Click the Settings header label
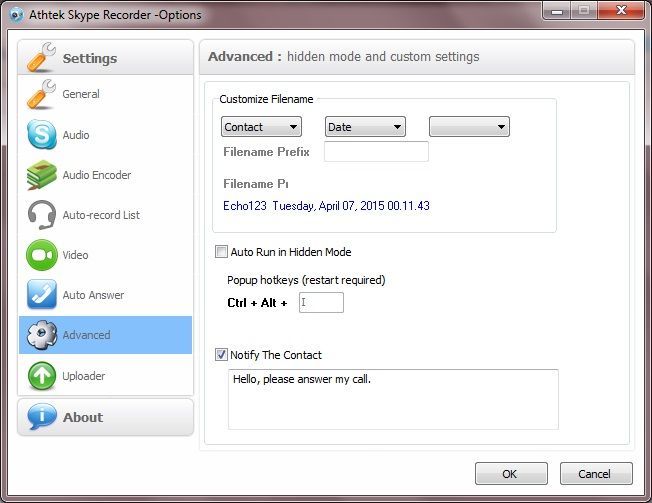Screen dimensions: 652x503 pos(90,58)
